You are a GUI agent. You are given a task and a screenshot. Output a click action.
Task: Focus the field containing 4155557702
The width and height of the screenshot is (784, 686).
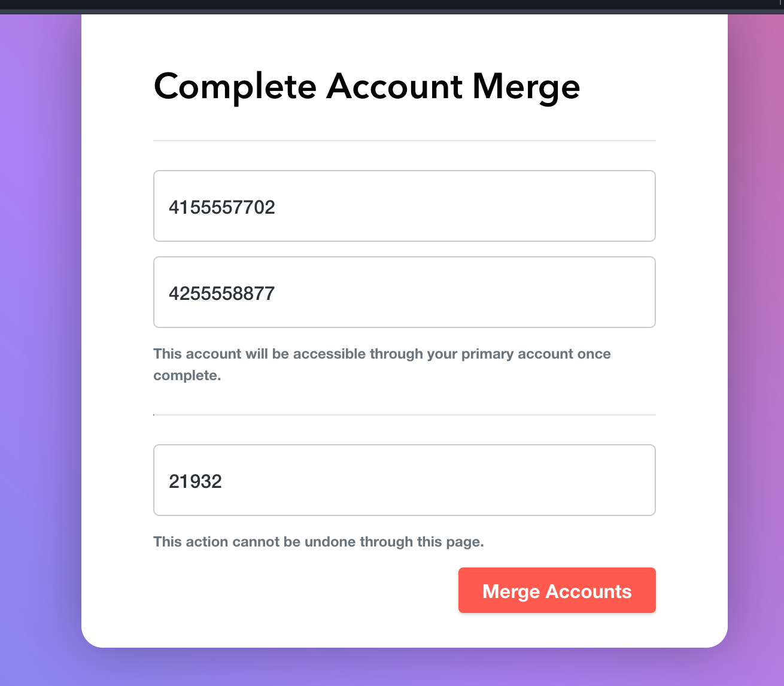point(405,206)
